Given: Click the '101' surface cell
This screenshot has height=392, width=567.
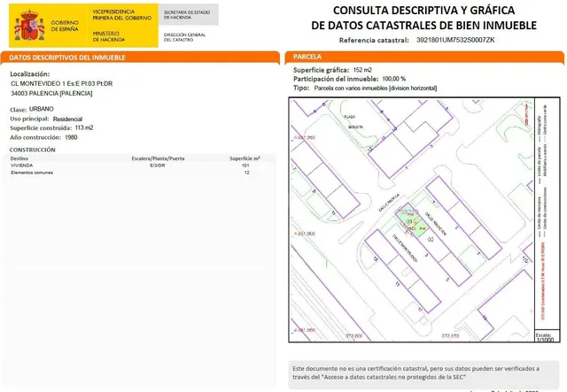Looking at the screenshot, I should (245, 165).
